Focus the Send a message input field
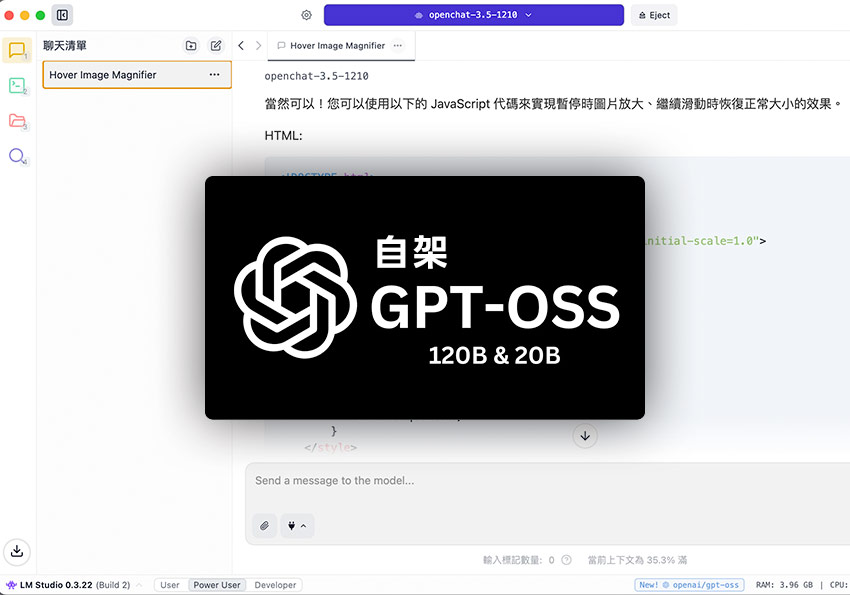The height and width of the screenshot is (595, 850). [x=548, y=481]
